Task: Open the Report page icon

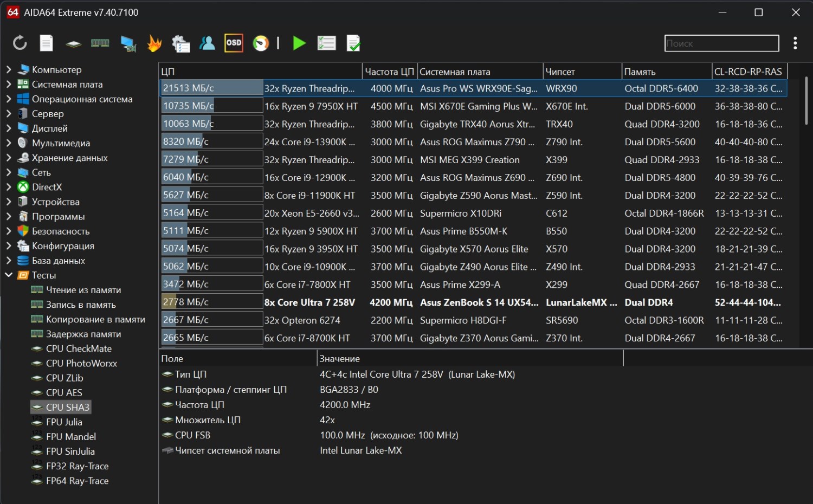Action: (x=47, y=43)
